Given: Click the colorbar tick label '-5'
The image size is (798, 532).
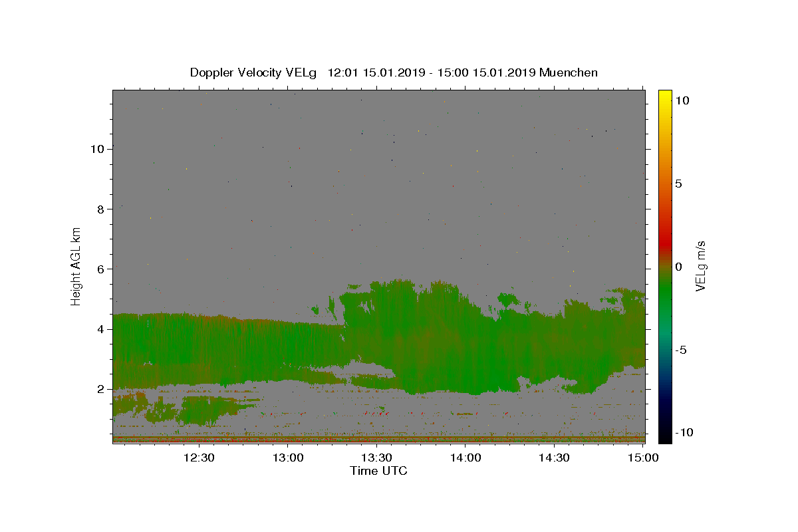Looking at the screenshot, I should pyautogui.click(x=681, y=350).
